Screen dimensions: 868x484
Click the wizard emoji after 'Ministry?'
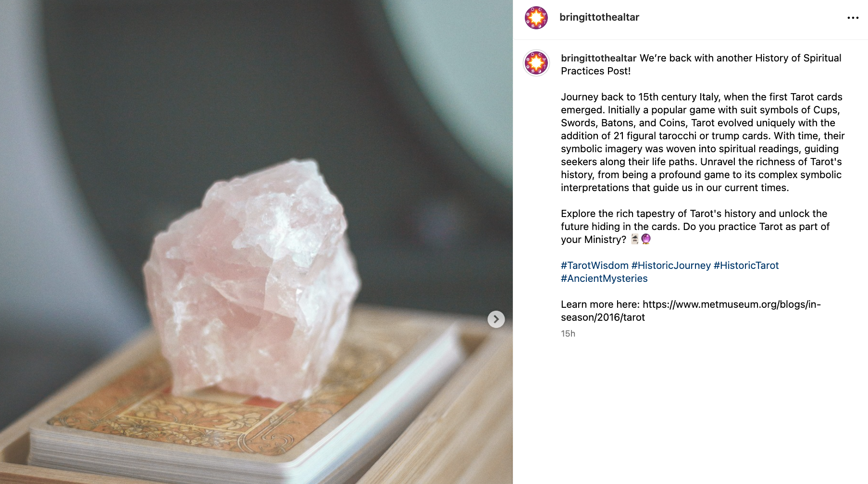point(635,239)
